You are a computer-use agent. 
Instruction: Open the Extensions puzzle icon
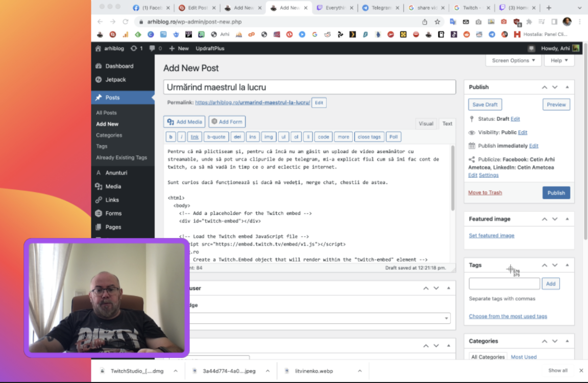pos(529,22)
